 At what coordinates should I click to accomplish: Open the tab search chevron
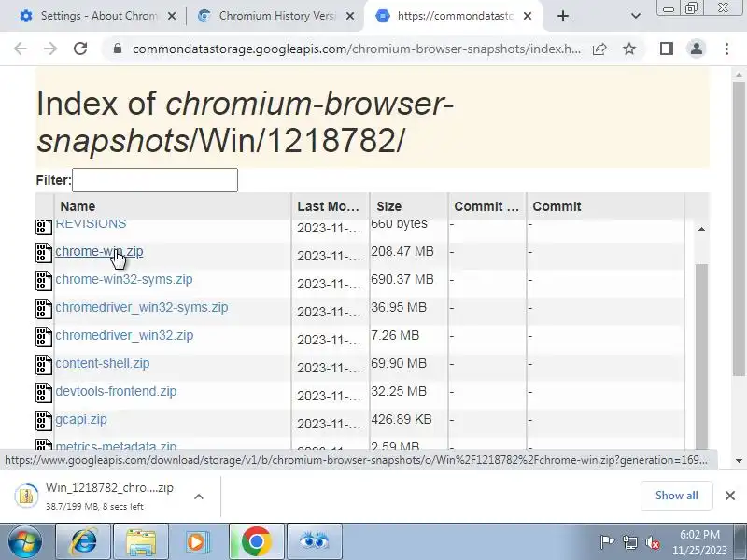(x=636, y=16)
